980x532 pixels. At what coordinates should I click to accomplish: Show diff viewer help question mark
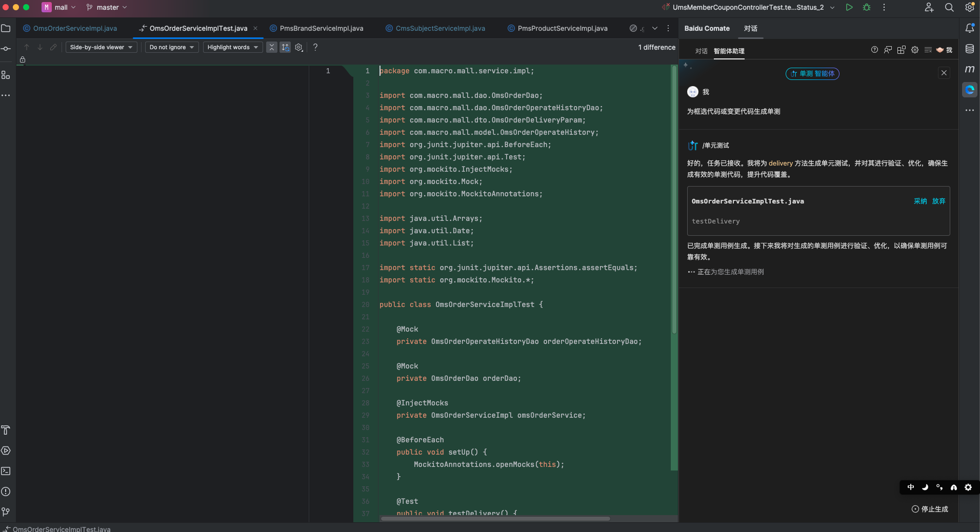click(315, 47)
